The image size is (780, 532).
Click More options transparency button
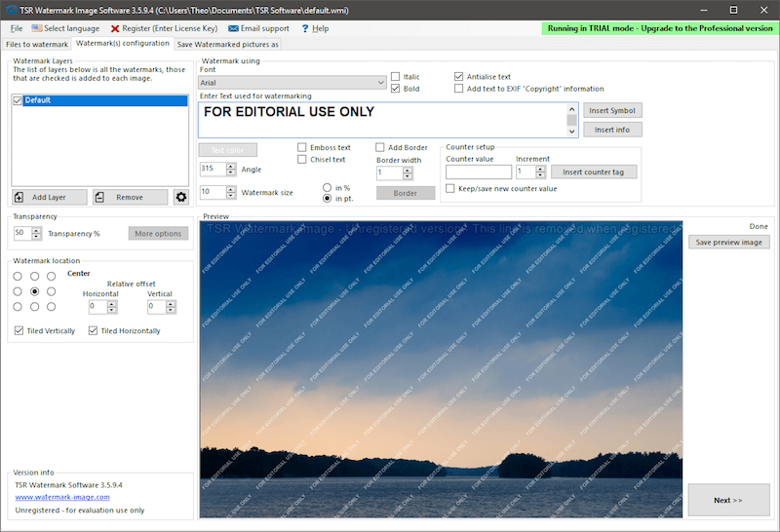click(158, 233)
